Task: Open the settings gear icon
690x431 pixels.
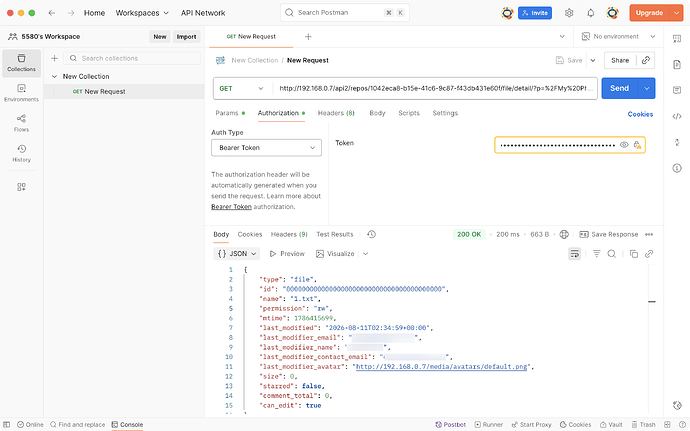Action: [569, 13]
